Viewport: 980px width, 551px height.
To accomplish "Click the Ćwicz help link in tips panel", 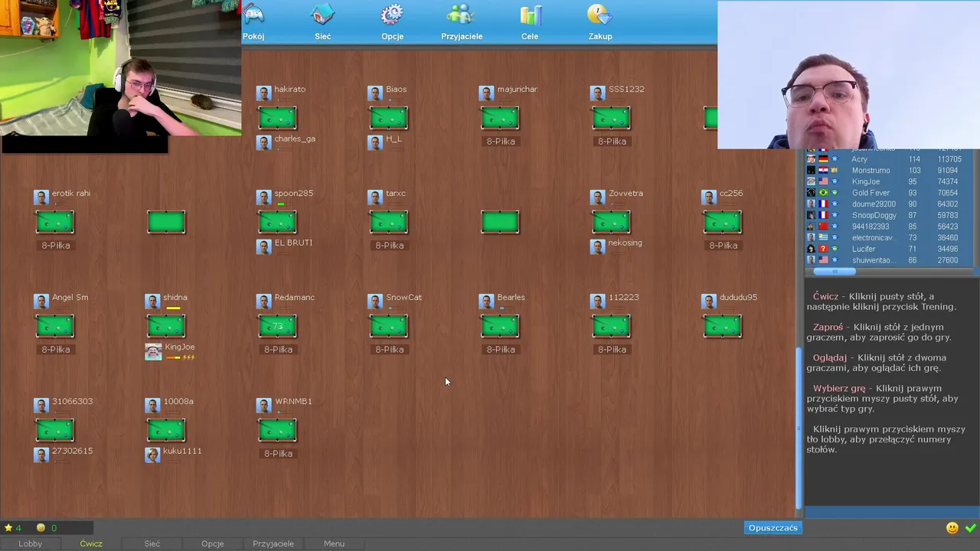I will [x=826, y=297].
